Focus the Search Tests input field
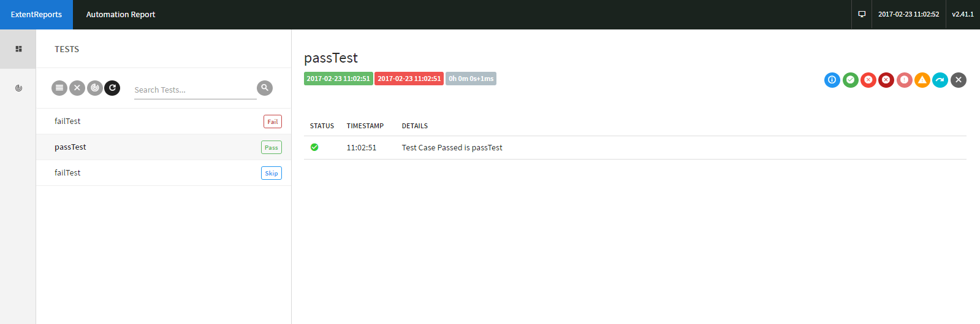The image size is (980, 324). tap(195, 90)
